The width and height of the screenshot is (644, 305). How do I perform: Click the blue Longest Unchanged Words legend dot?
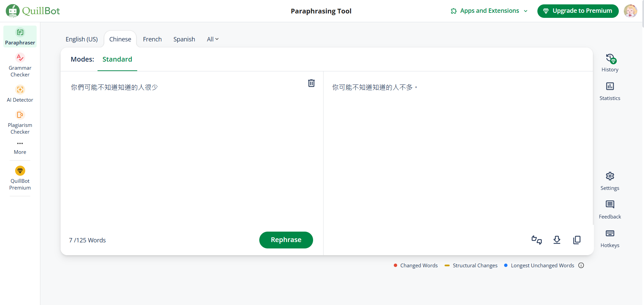coord(506,265)
